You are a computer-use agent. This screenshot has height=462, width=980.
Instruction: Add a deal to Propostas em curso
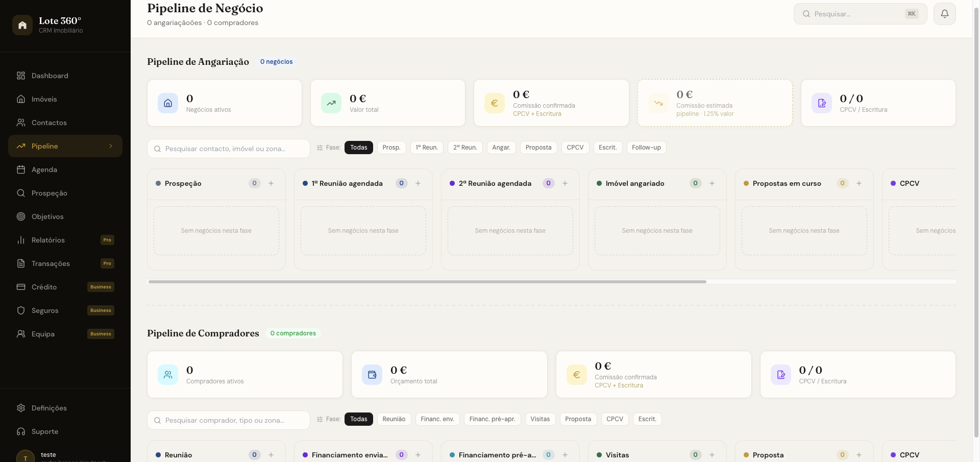[859, 183]
